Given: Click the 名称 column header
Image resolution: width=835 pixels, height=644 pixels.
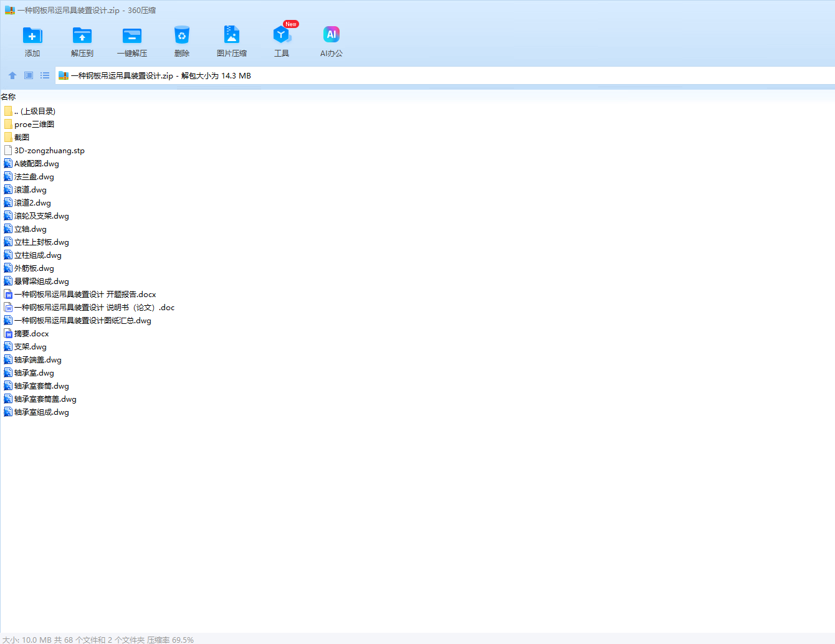Looking at the screenshot, I should pyautogui.click(x=8, y=97).
